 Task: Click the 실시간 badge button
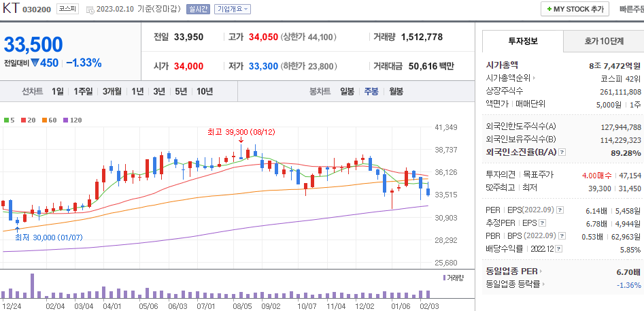tap(198, 9)
